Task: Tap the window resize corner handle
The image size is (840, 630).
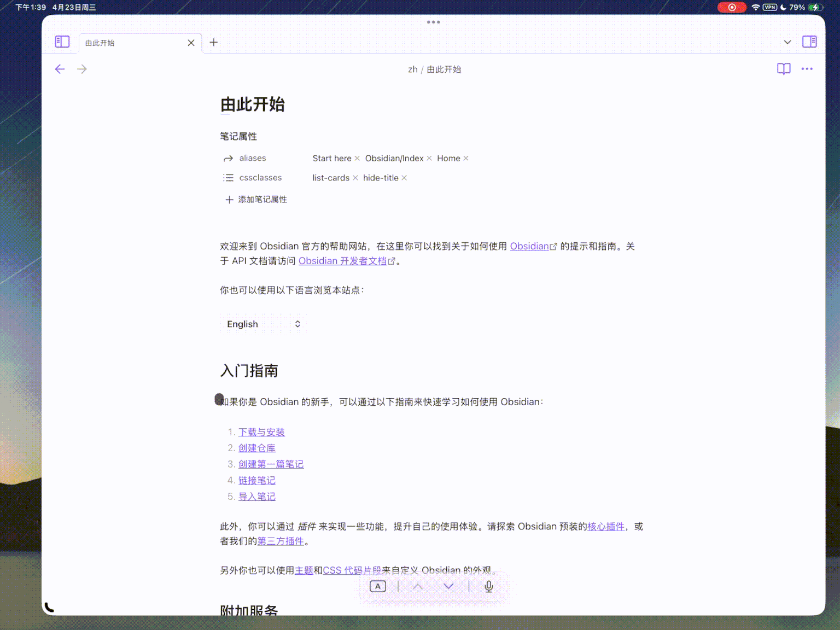Action: [49, 607]
